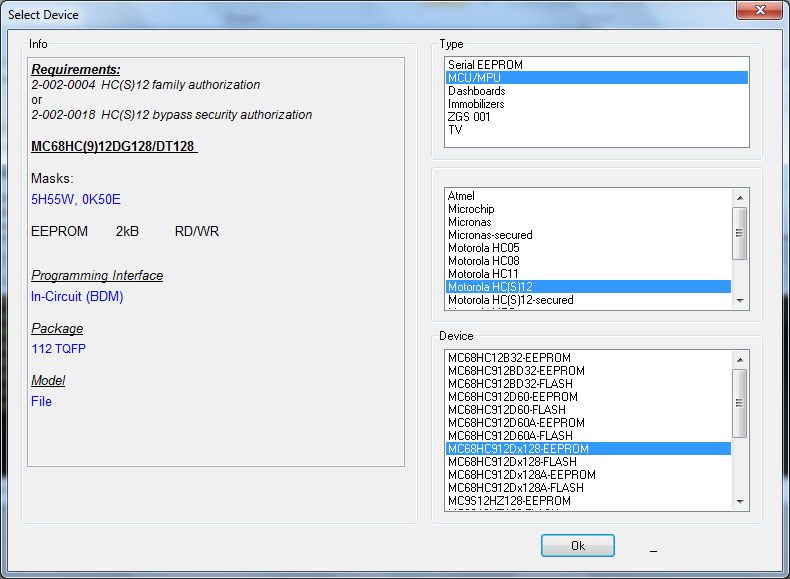This screenshot has width=790, height=579.
Task: Click down arrow of Device list scrollbar
Action: (740, 501)
